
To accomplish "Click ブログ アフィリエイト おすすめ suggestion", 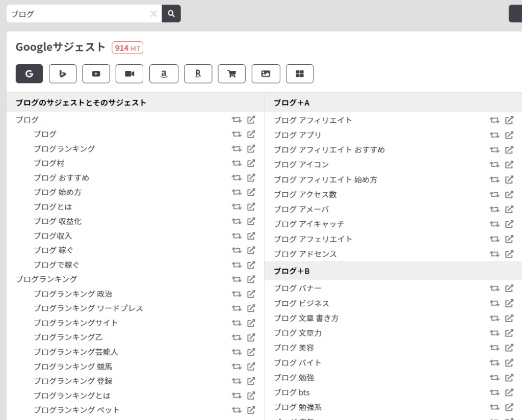I will click(329, 150).
